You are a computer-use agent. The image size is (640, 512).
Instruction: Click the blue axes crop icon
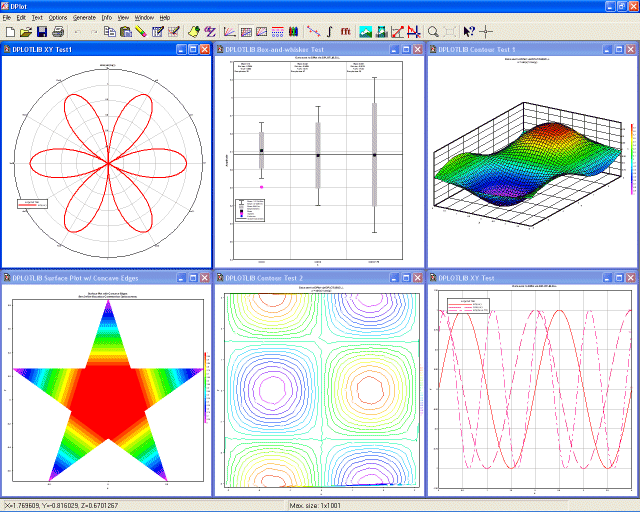point(413,32)
